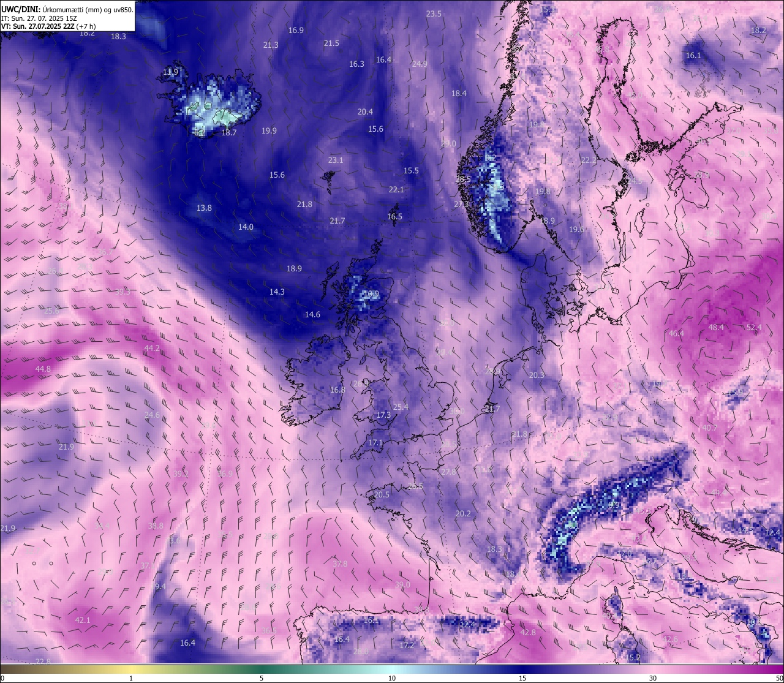Click the 14.0 value label
This screenshot has width=784, height=683.
point(246,227)
